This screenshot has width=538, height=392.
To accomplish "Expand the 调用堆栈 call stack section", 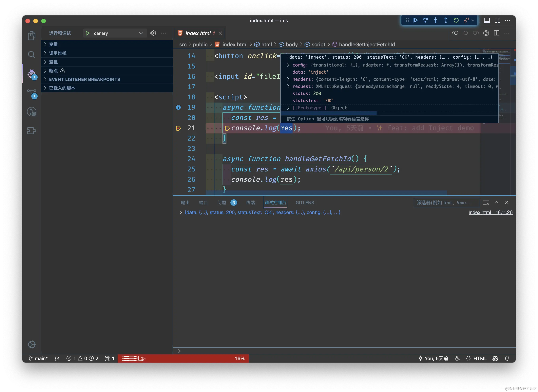I will click(58, 53).
